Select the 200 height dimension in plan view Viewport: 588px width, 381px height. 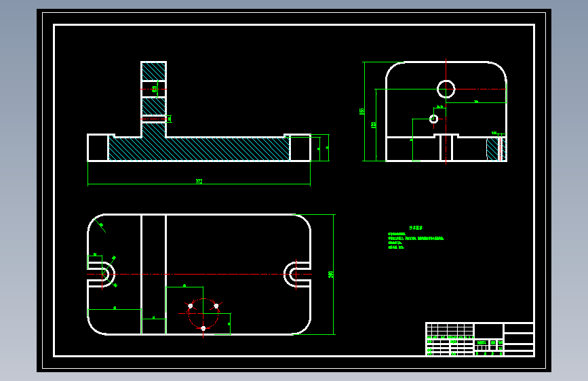coord(331,275)
